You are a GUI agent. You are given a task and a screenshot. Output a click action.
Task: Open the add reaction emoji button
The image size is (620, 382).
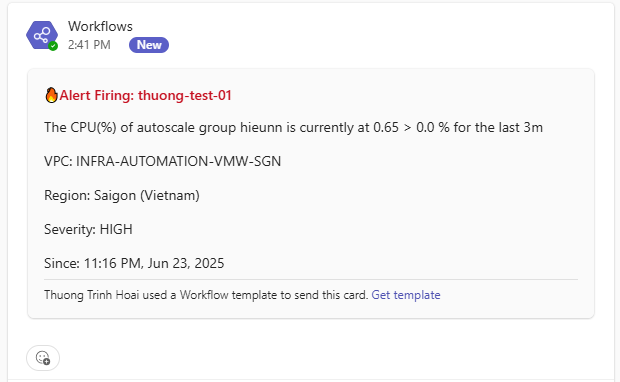coord(43,358)
